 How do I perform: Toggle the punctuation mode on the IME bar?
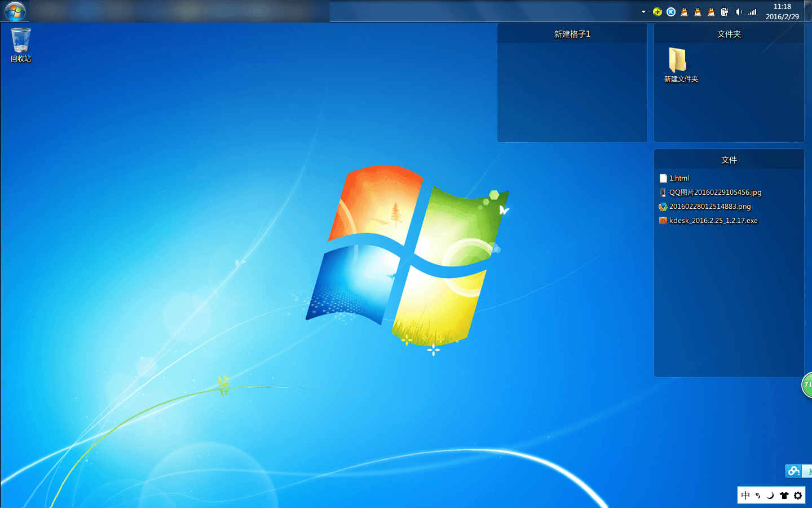pyautogui.click(x=758, y=495)
